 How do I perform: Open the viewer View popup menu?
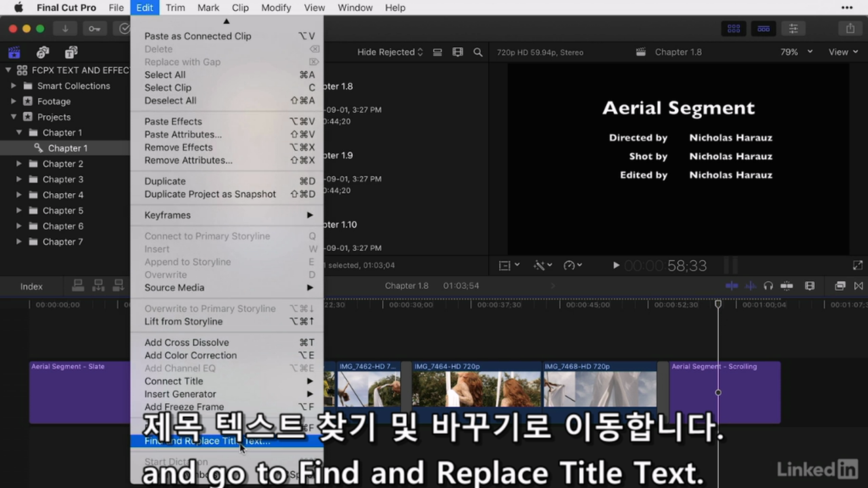[843, 52]
